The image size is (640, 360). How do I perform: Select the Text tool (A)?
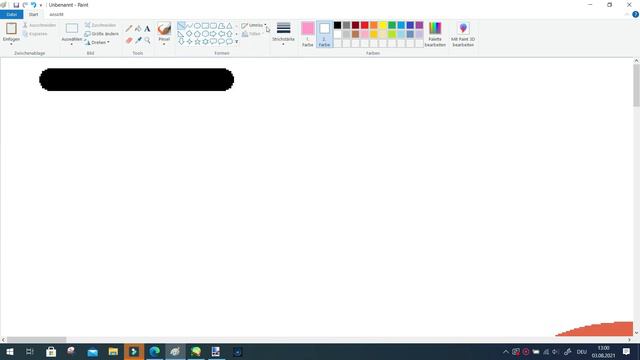(x=147, y=29)
